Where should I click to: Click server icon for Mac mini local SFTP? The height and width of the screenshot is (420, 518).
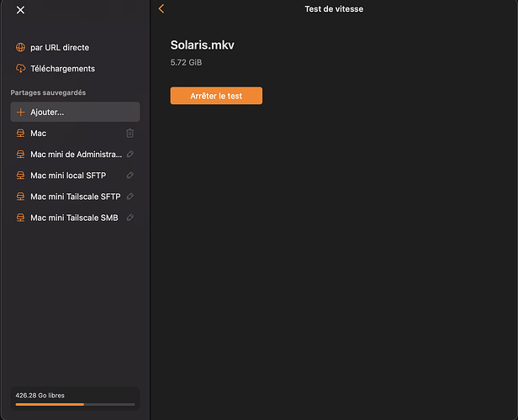[20, 176]
